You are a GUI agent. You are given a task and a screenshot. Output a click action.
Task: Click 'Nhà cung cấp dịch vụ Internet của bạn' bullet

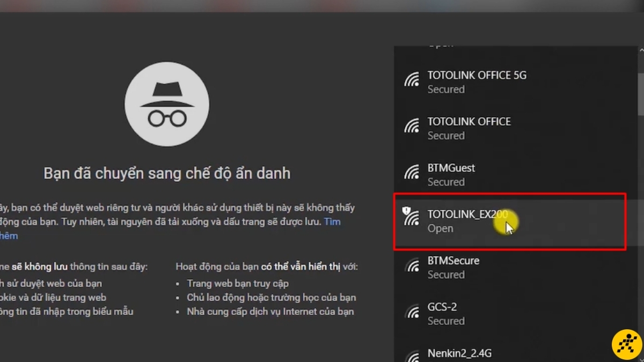270,311
